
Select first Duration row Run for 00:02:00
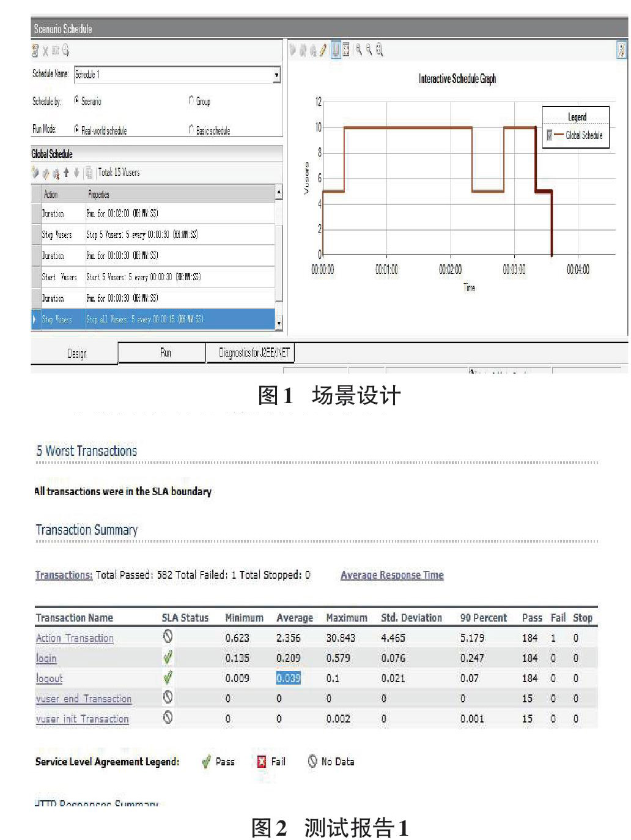[153, 214]
